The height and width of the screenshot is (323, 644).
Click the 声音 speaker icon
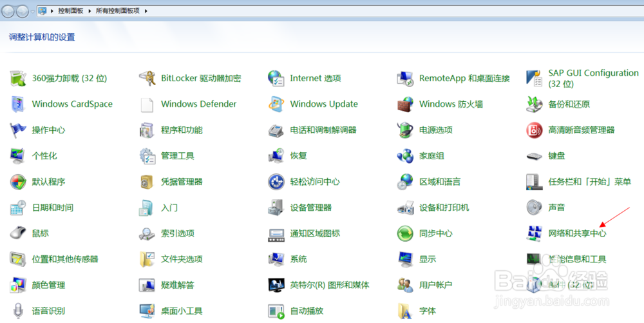coord(534,208)
